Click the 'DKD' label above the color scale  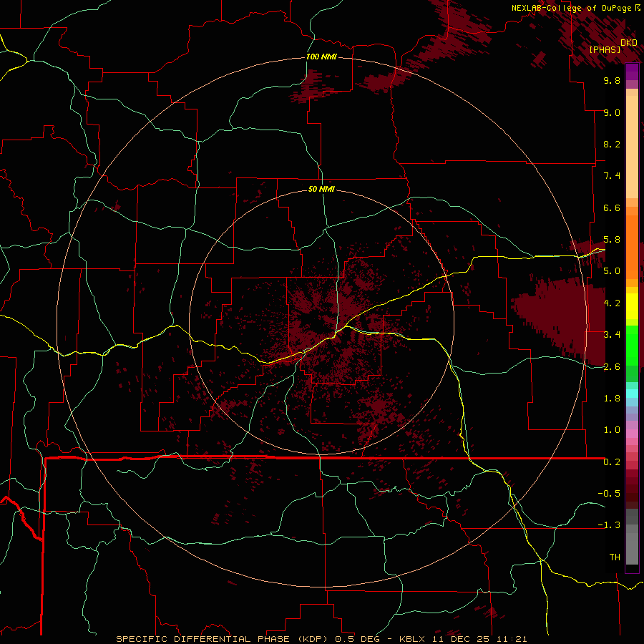click(629, 43)
